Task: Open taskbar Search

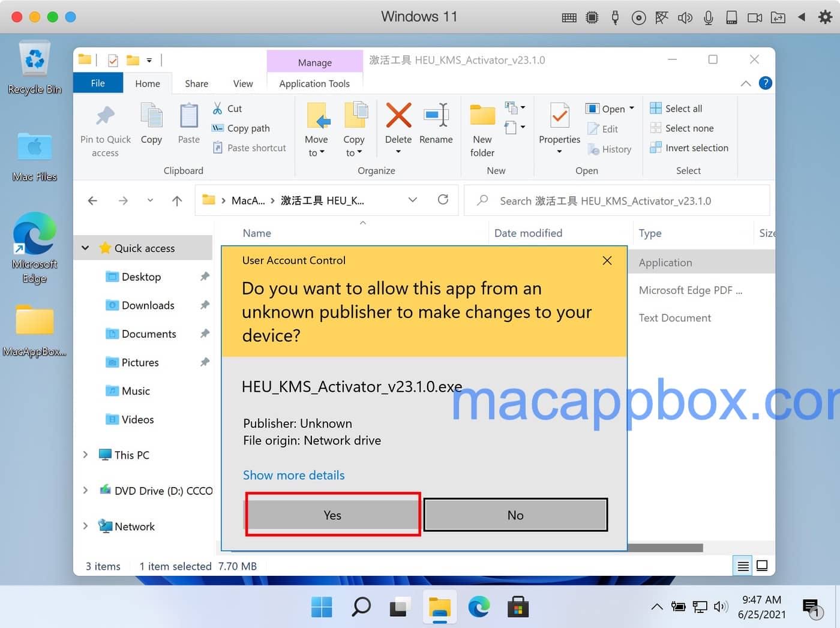Action: 361,607
